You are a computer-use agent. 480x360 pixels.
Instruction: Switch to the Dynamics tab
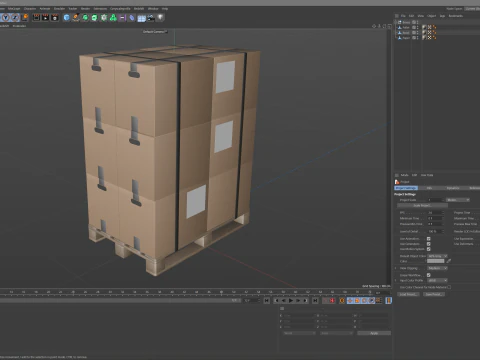[453, 188]
